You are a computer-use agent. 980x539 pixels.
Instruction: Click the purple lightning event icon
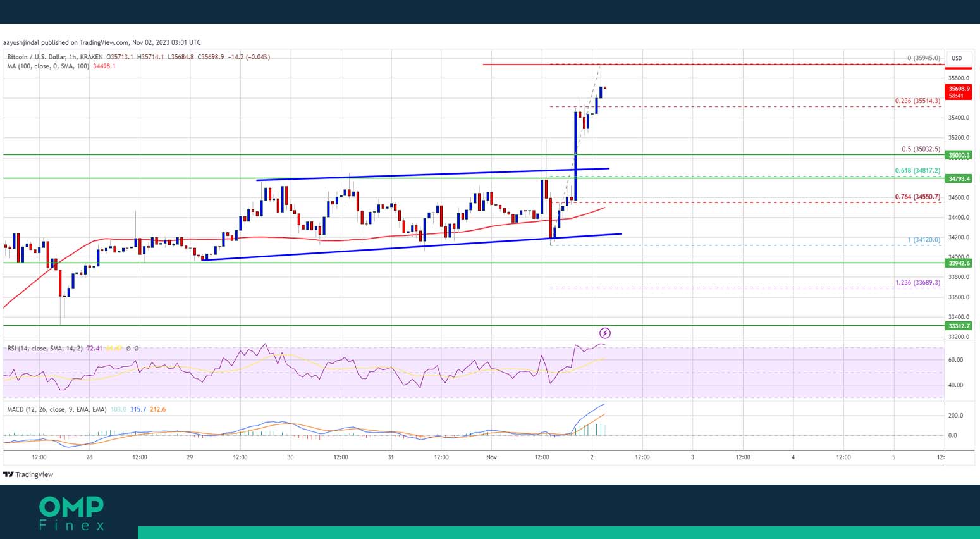coord(605,333)
